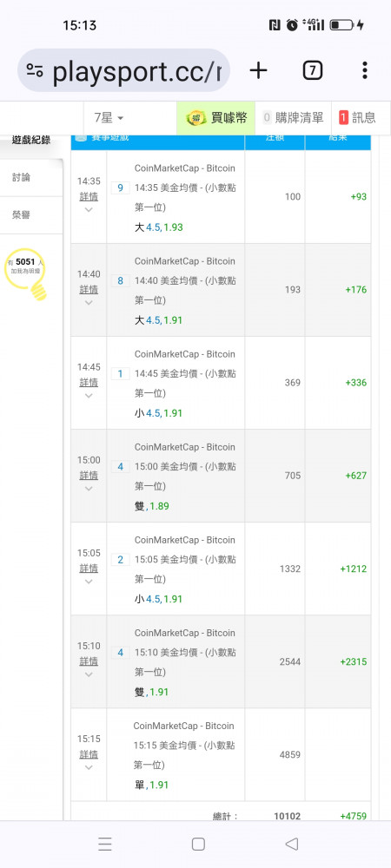Tap the playsport.cc address bar field
Image resolution: width=391 pixels, height=868 pixels.
(124, 70)
